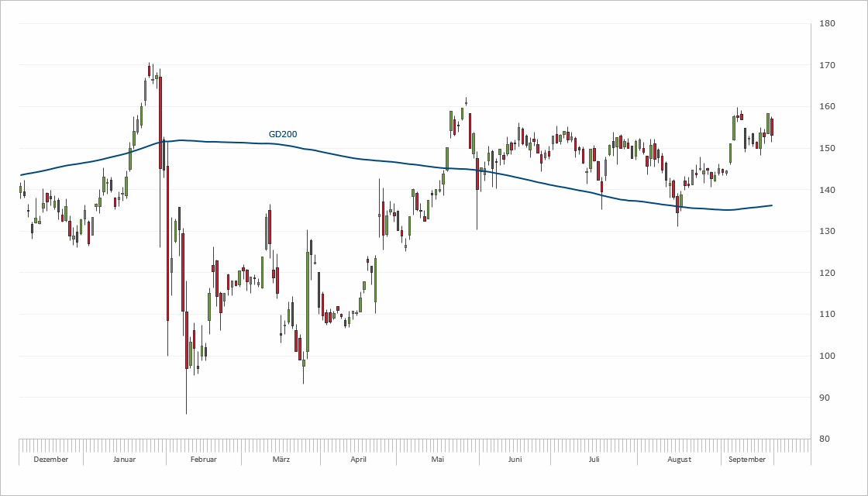
Task: Click the März month label
Action: coord(281,460)
